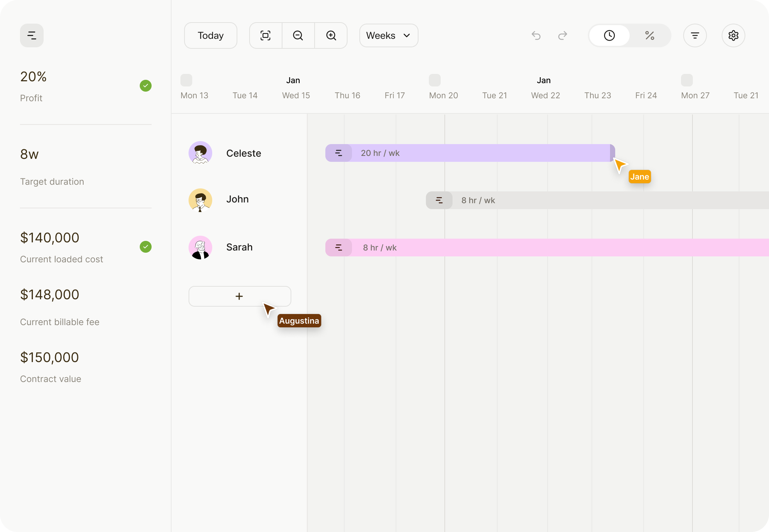769x532 pixels.
Task: Toggle the checkbox above Mon 13
Action: point(186,80)
